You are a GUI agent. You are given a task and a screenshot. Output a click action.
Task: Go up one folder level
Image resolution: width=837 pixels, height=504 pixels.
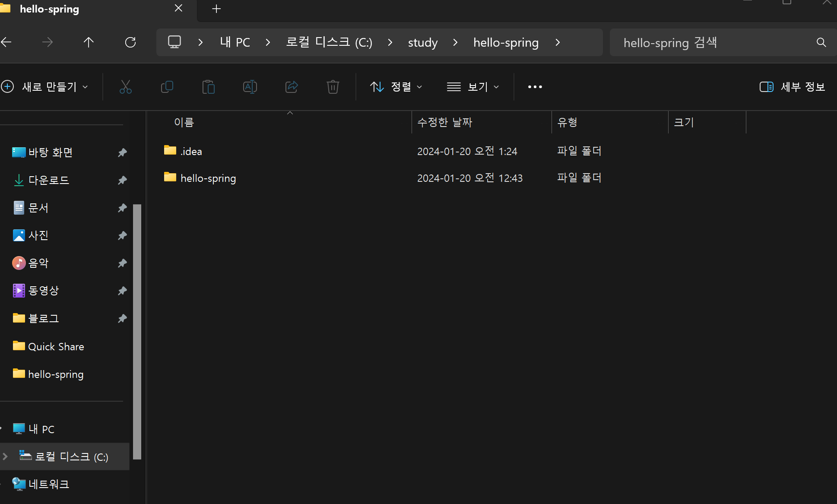pyautogui.click(x=89, y=42)
